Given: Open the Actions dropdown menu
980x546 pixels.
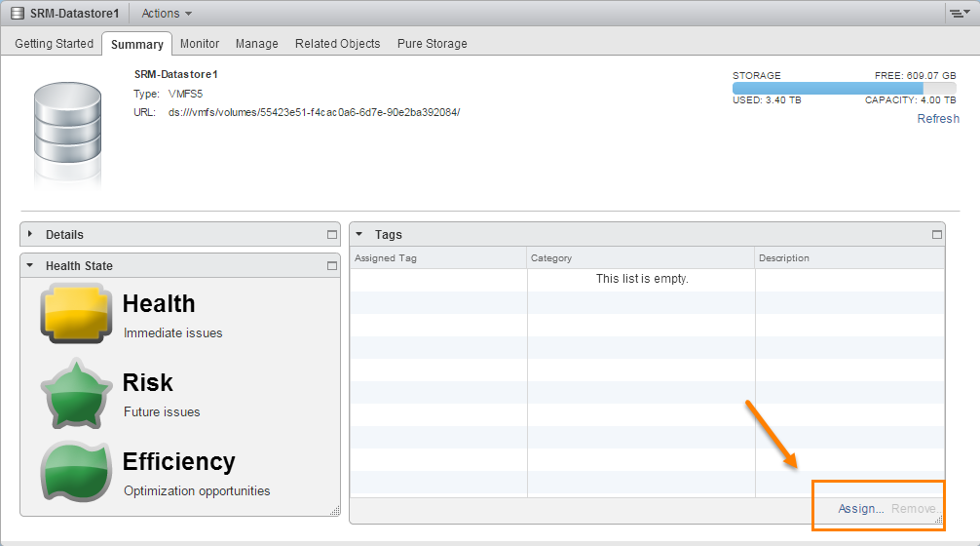Looking at the screenshot, I should [x=167, y=13].
